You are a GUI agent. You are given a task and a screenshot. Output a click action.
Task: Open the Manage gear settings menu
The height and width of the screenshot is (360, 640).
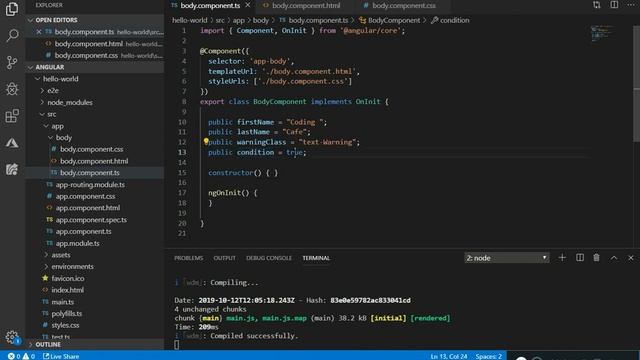12,337
